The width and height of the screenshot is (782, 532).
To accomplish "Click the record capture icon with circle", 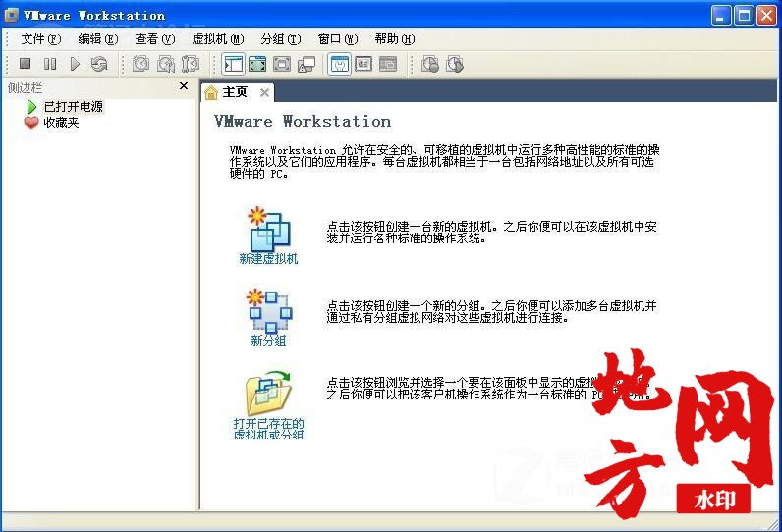I will (430, 64).
